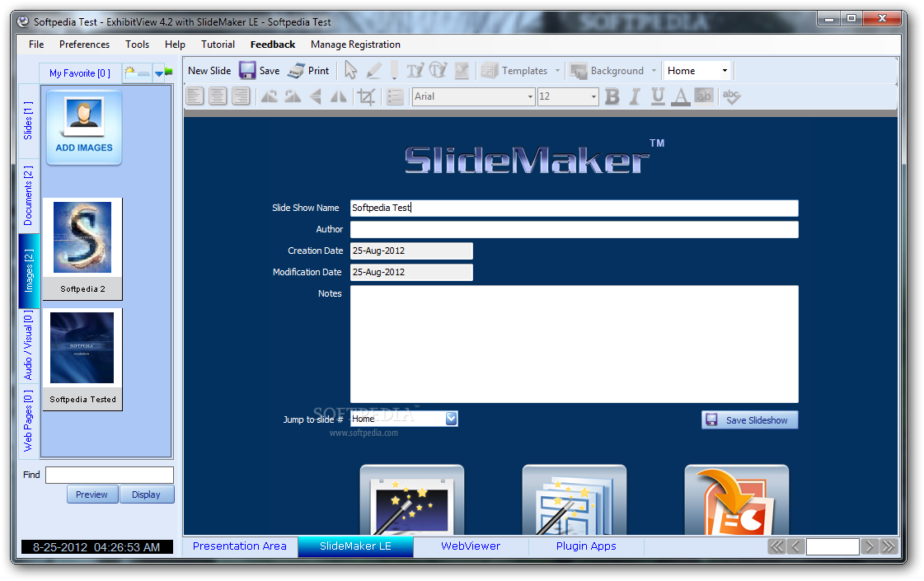Viewport: 924px width, 581px height.
Task: Open the Preferences menu
Action: (x=84, y=45)
